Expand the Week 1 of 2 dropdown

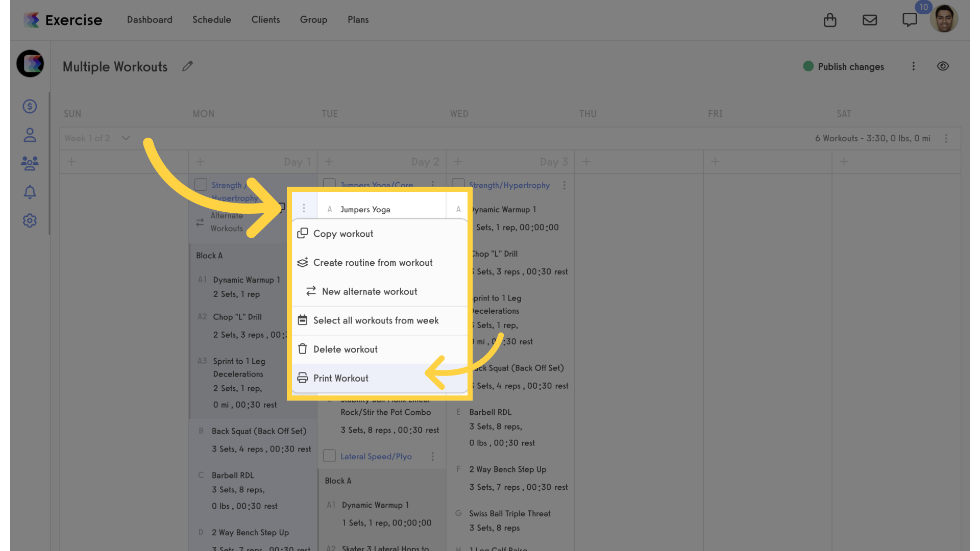pos(126,138)
